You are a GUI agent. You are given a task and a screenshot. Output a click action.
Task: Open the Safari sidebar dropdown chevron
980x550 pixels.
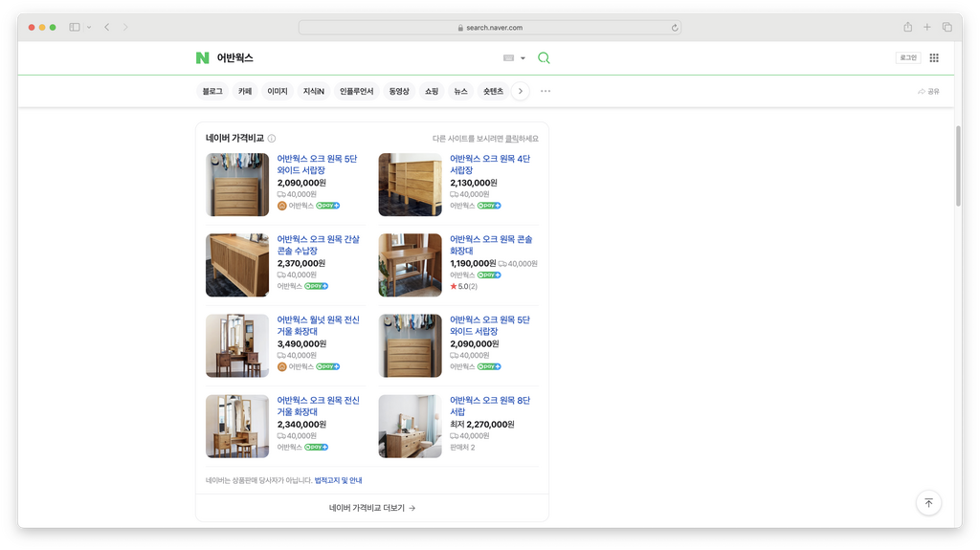[89, 27]
